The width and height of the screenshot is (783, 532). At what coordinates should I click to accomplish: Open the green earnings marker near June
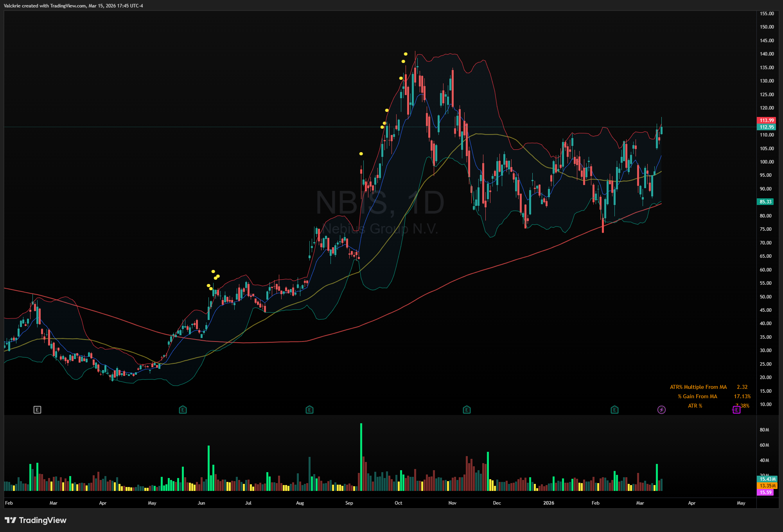pyautogui.click(x=183, y=410)
